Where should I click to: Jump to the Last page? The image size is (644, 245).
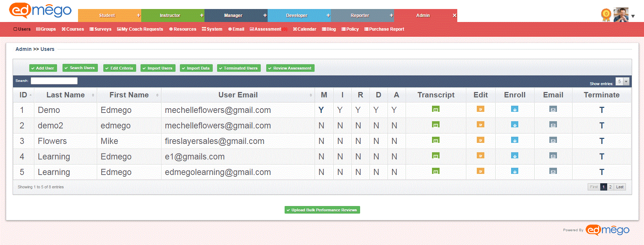[620, 187]
